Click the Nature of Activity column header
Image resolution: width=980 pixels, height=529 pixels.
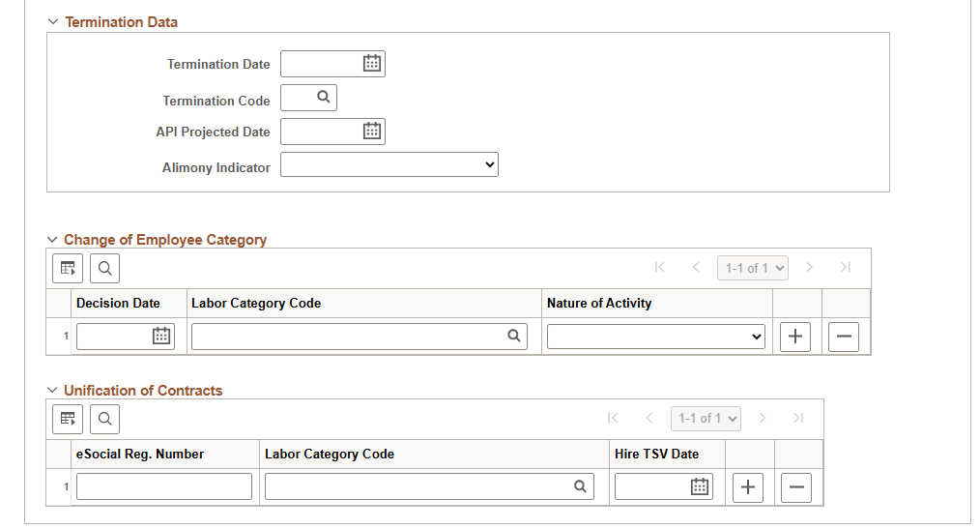click(599, 303)
